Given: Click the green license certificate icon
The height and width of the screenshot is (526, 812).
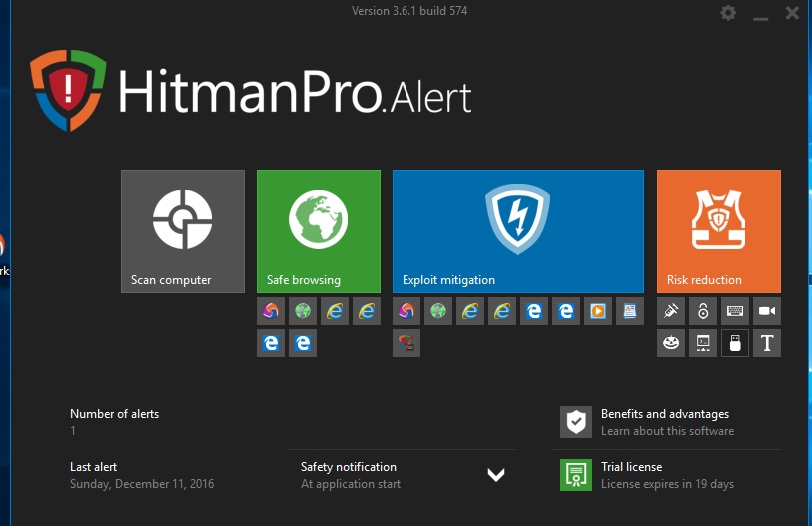Looking at the screenshot, I should (576, 475).
